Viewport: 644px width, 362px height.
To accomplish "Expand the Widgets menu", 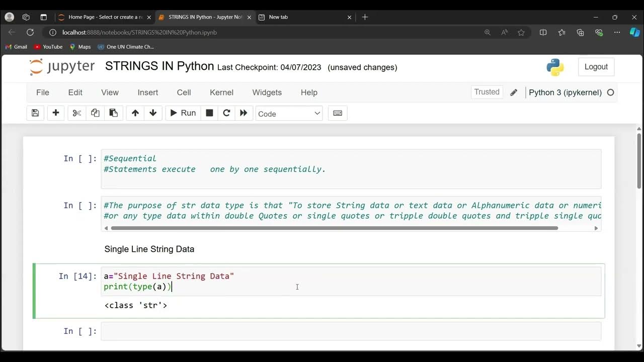I will [x=267, y=93].
